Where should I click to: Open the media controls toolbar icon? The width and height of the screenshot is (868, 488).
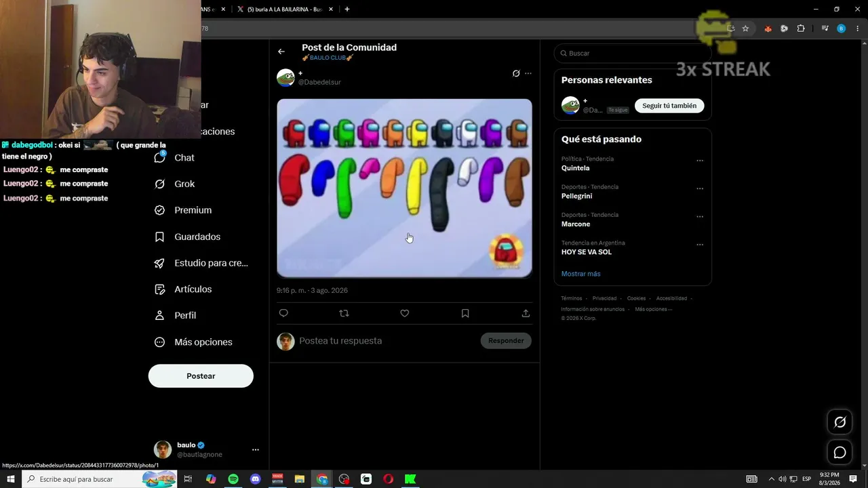[x=825, y=28]
